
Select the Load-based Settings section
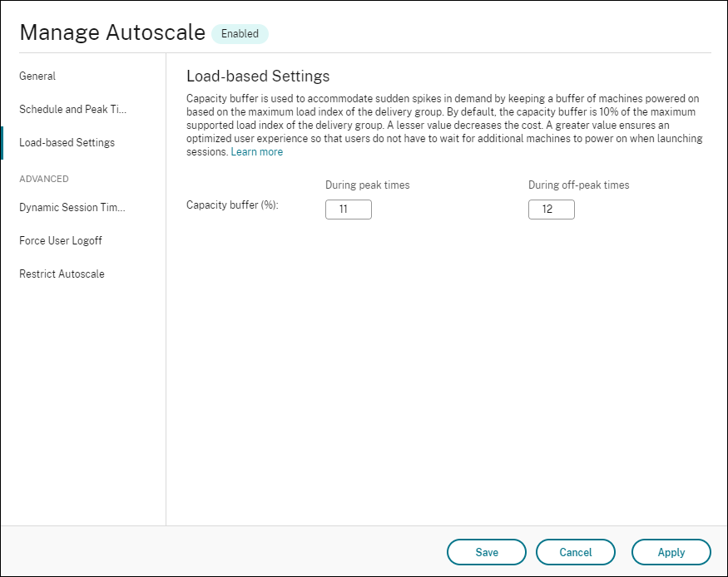pos(67,142)
